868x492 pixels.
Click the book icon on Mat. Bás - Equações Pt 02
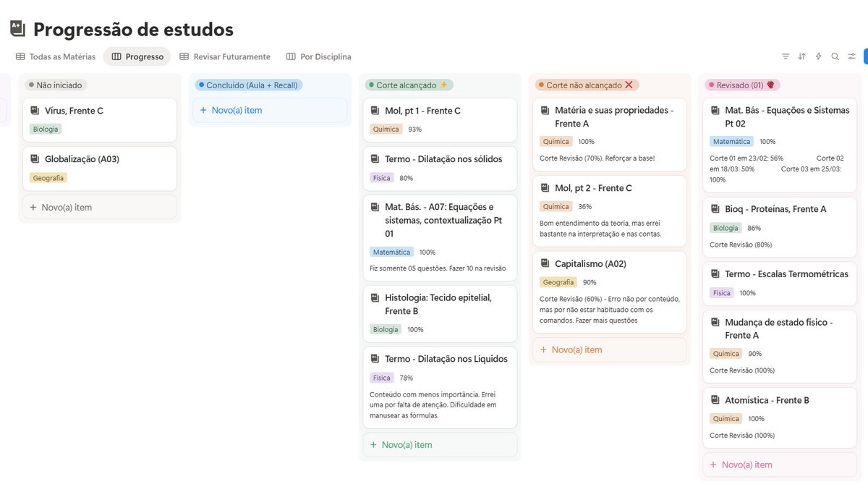click(715, 111)
